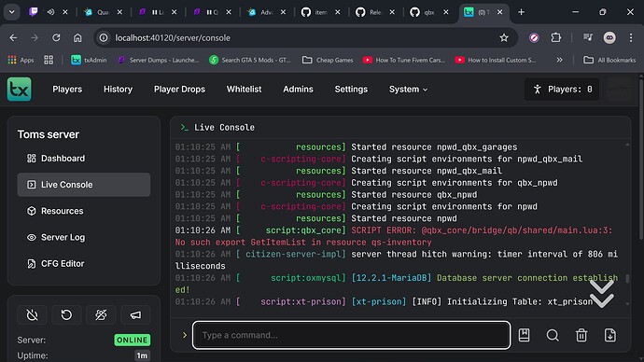Expand the System dropdown menu
Image resolution: width=644 pixels, height=362 pixels.
[x=408, y=89]
